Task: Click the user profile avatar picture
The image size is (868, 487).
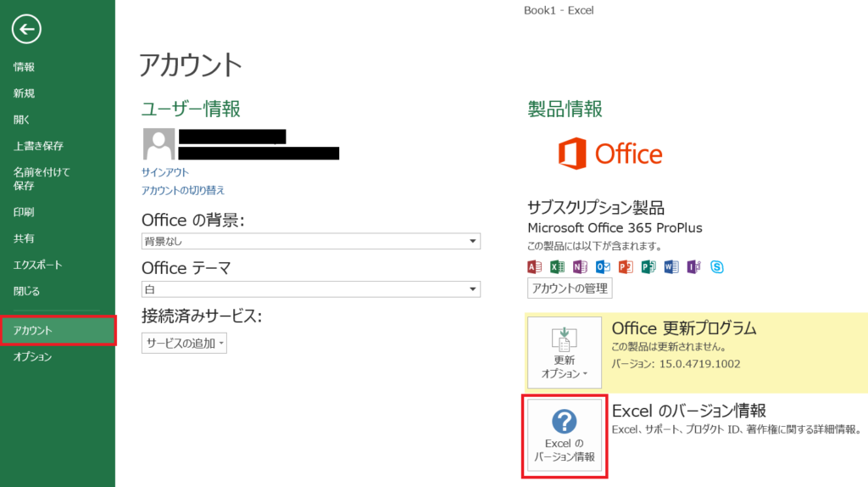Action: point(159,144)
